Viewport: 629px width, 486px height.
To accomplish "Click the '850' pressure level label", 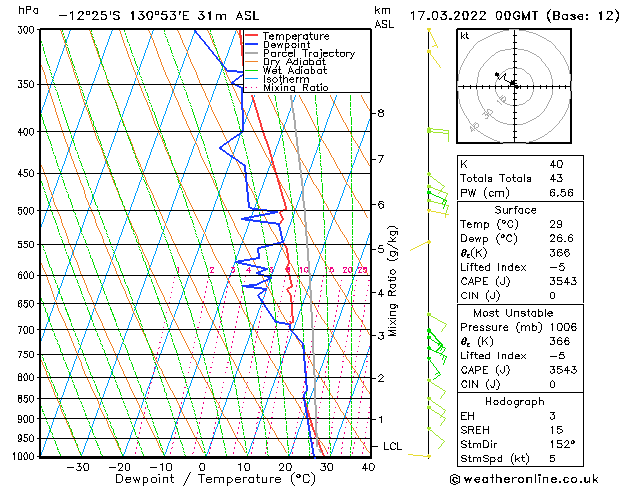I will (x=28, y=399).
